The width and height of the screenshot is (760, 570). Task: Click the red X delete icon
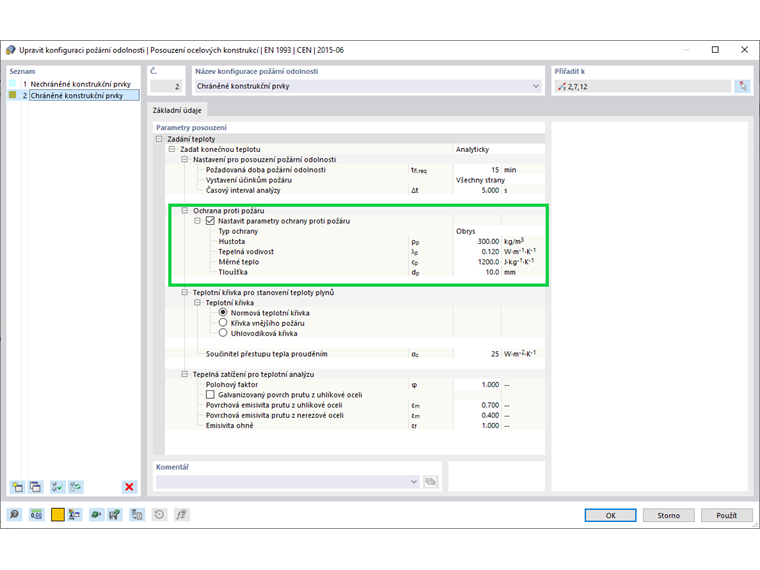[x=129, y=487]
